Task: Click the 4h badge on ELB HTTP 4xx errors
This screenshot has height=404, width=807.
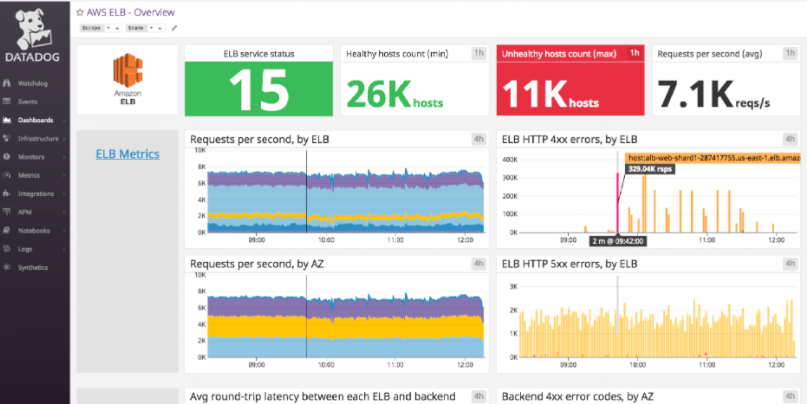Action: tap(790, 139)
